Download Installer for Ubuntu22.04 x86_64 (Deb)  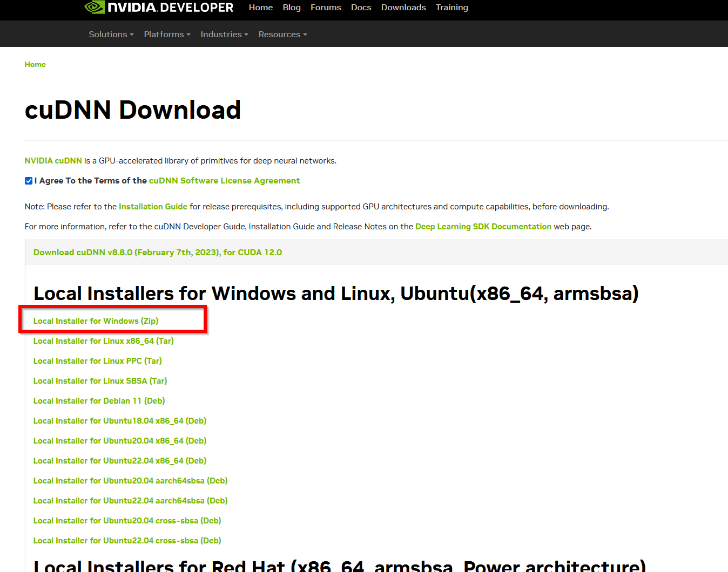coord(120,461)
